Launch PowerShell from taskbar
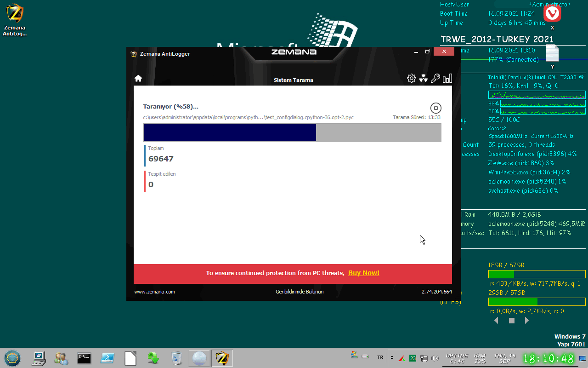 coord(108,358)
